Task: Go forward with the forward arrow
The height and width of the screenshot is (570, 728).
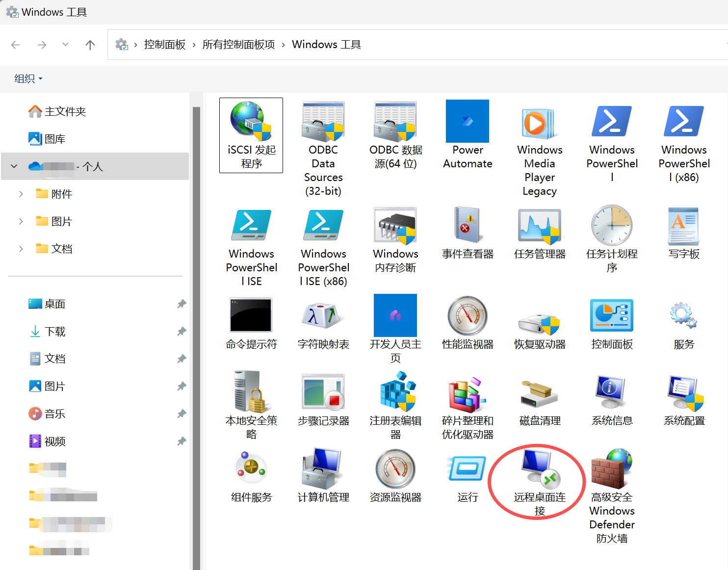Action: (42, 45)
